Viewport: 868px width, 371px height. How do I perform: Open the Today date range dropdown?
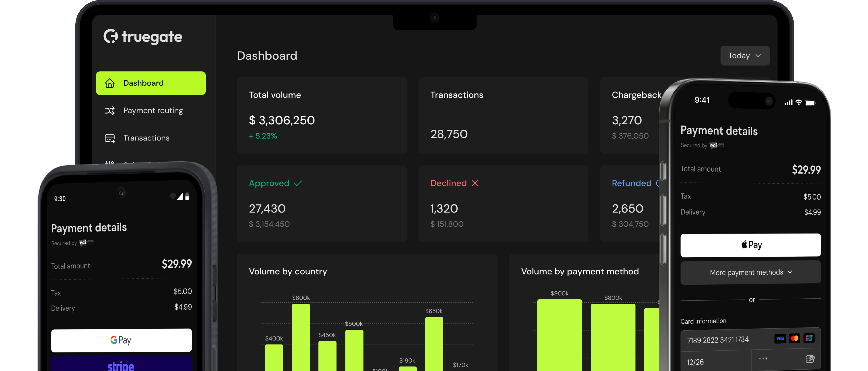745,56
